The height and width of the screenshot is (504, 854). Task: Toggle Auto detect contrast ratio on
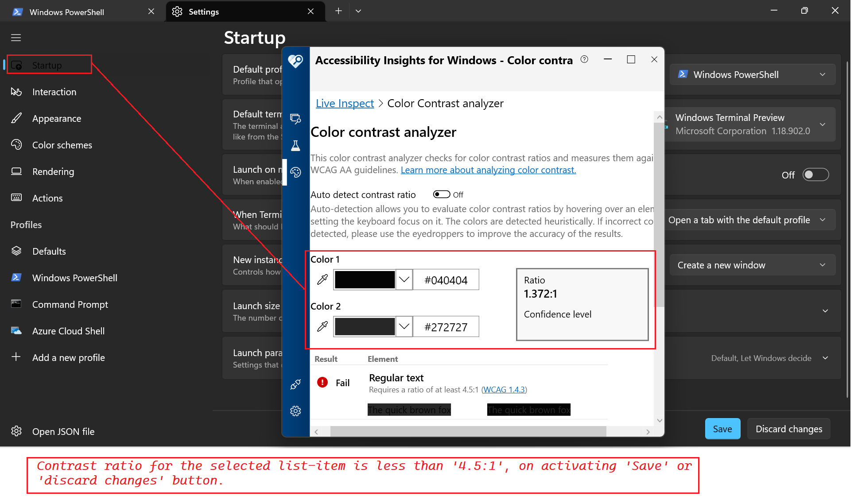[x=441, y=194]
